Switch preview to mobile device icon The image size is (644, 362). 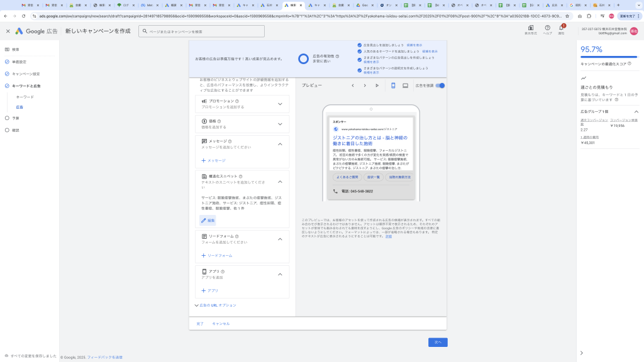tap(393, 85)
